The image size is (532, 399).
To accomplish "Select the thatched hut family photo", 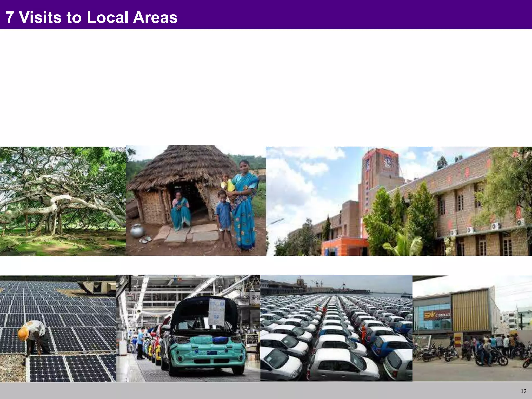I will (196, 201).
